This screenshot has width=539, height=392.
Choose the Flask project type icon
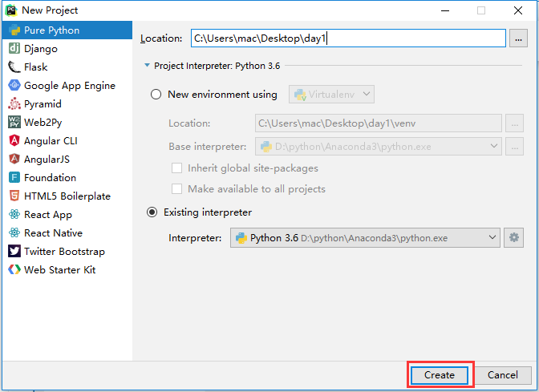tap(14, 67)
